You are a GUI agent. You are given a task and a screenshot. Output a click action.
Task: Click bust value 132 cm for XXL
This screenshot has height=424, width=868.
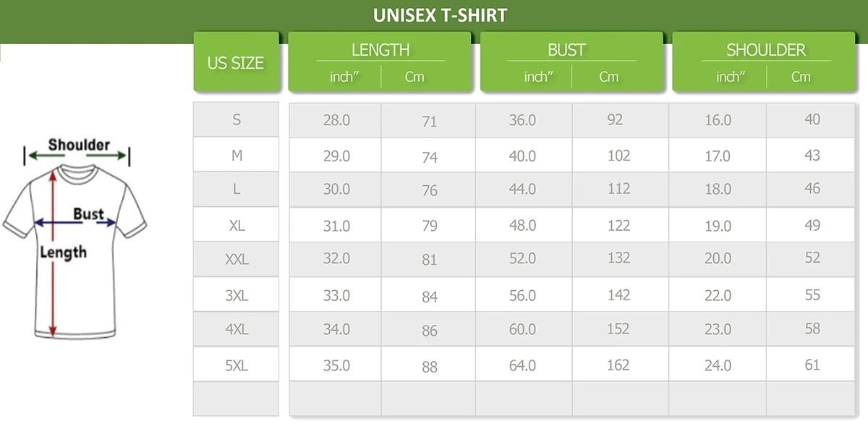[x=618, y=258]
